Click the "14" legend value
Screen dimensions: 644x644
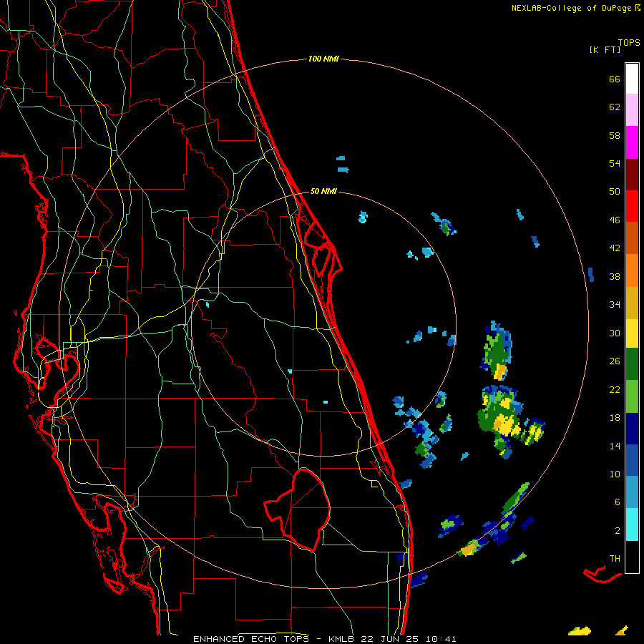(615, 446)
